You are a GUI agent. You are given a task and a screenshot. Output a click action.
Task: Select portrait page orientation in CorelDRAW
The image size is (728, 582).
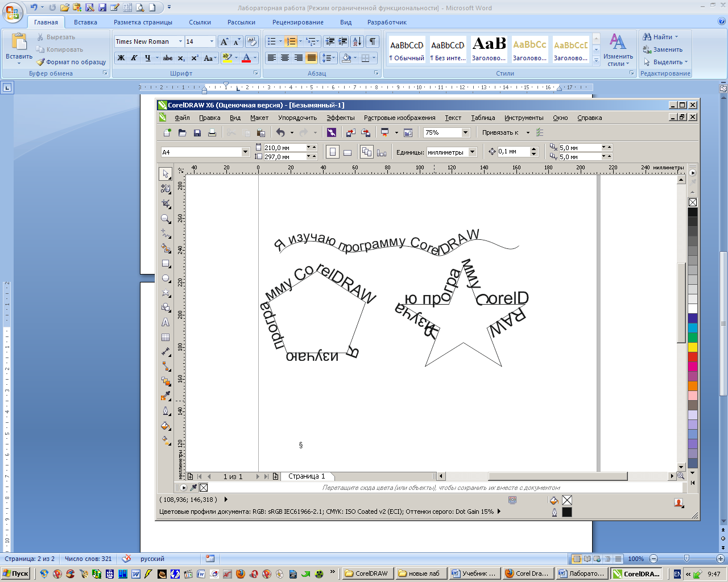(x=333, y=152)
